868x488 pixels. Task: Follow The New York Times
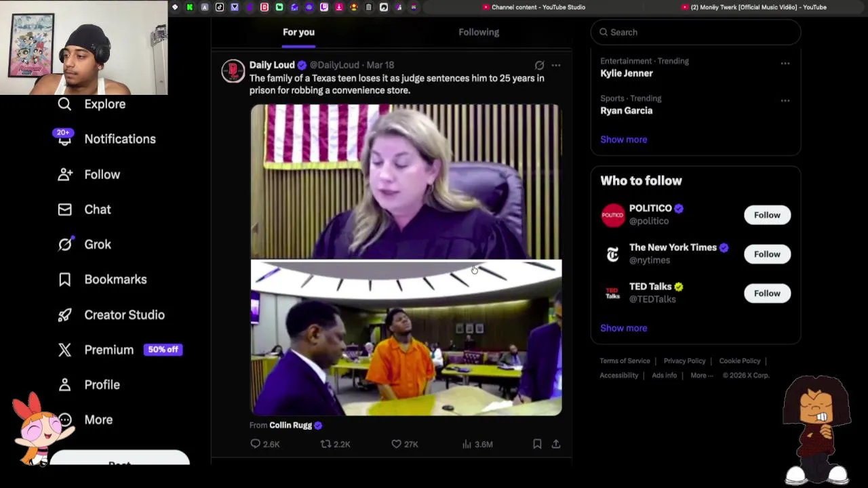pos(767,254)
